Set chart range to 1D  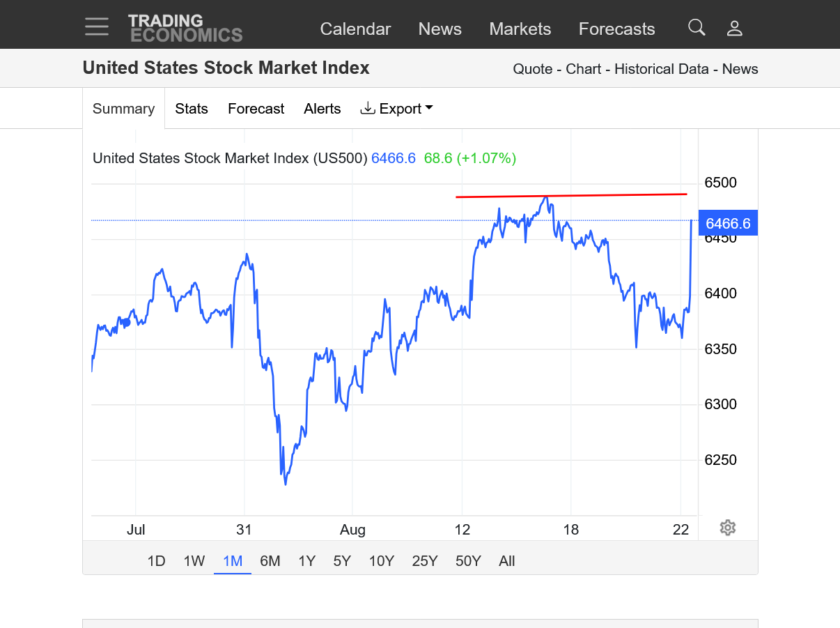156,561
